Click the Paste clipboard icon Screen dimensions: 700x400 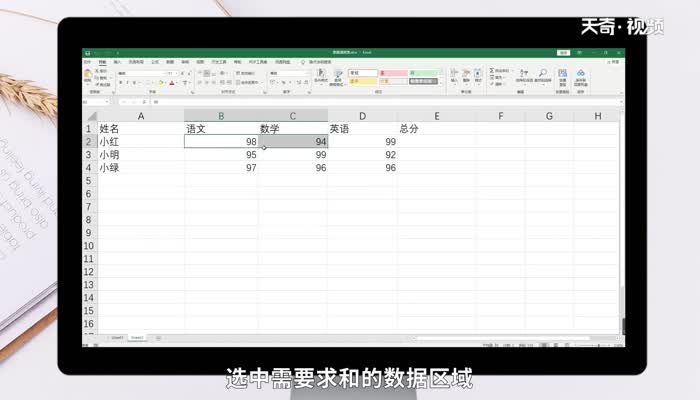tap(88, 73)
